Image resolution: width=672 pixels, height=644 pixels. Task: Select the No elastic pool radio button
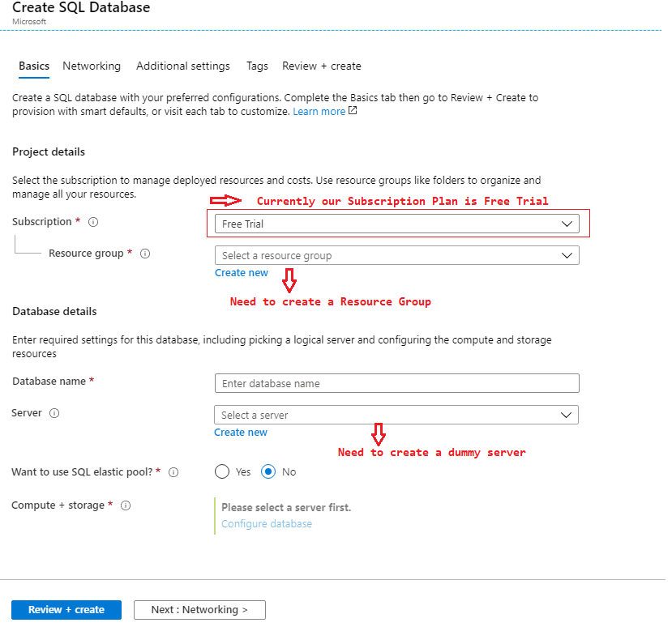269,471
